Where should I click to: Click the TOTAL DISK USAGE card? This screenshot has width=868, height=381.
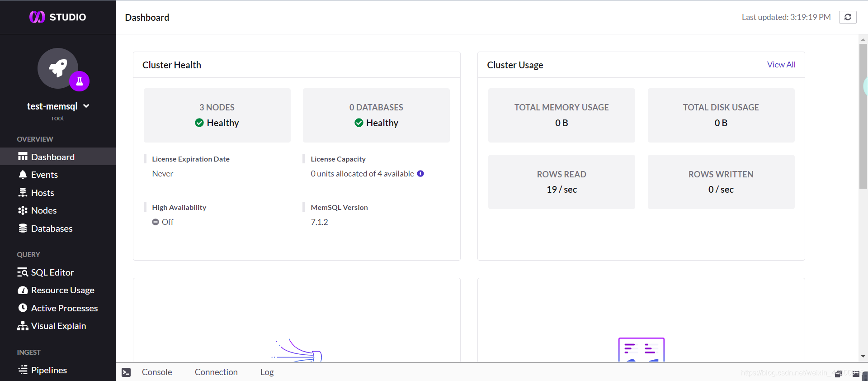click(721, 115)
